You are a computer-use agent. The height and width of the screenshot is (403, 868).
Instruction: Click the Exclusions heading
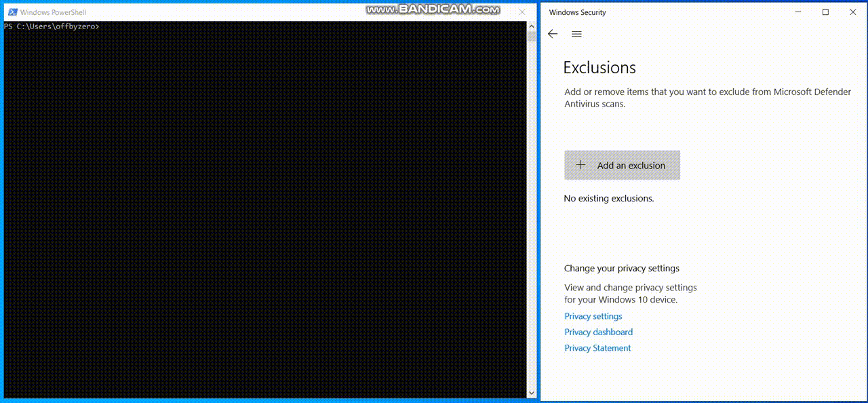point(599,68)
